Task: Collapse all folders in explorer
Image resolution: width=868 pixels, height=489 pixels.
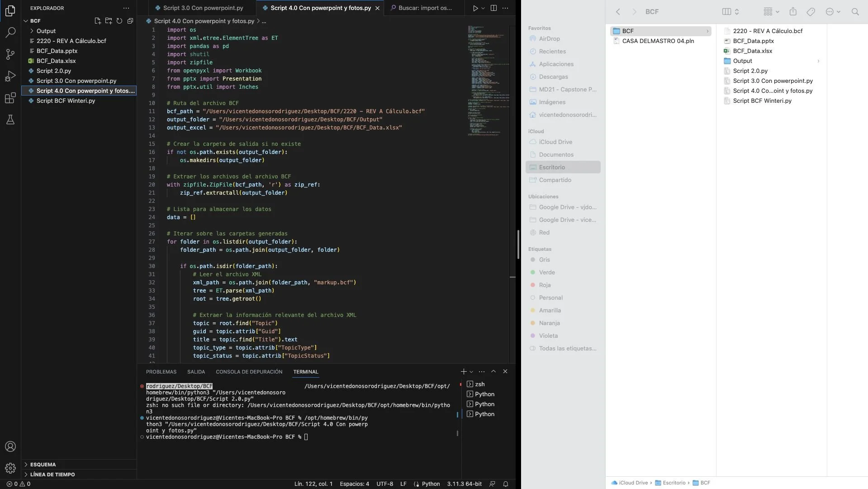Action: pyautogui.click(x=130, y=21)
